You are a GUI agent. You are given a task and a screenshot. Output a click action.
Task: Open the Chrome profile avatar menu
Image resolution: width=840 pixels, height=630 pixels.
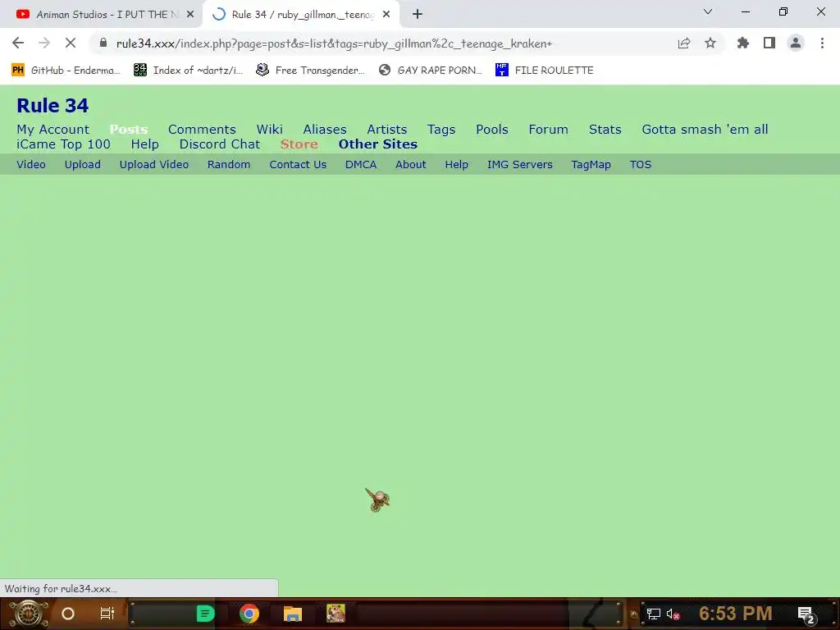tap(796, 43)
